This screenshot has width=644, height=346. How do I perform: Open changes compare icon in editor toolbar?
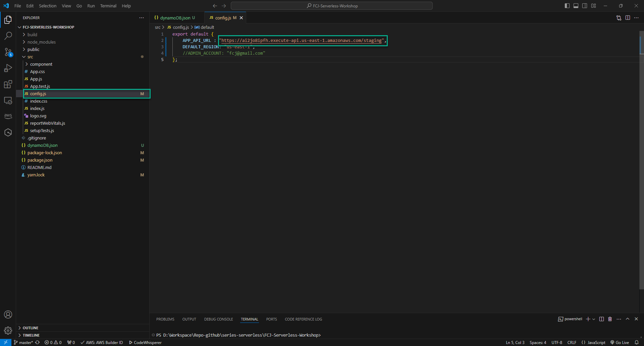619,18
